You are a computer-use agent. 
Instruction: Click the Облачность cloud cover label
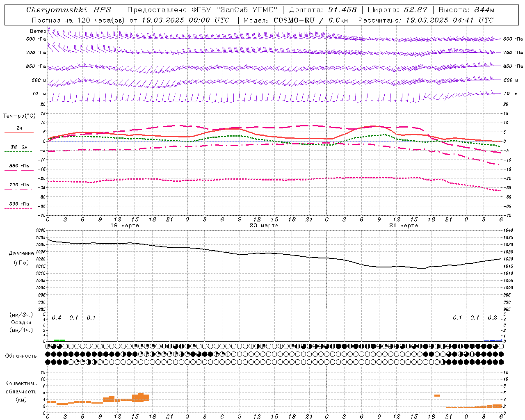21,356
